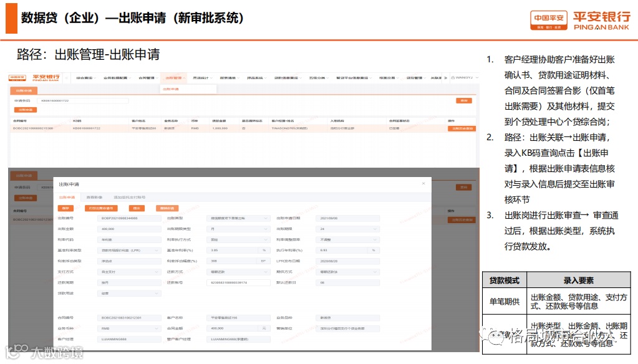Image resolution: width=638 pixels, height=364 pixels.
Task: Switch to 添加受托支付账号 tab
Action: tap(129, 197)
